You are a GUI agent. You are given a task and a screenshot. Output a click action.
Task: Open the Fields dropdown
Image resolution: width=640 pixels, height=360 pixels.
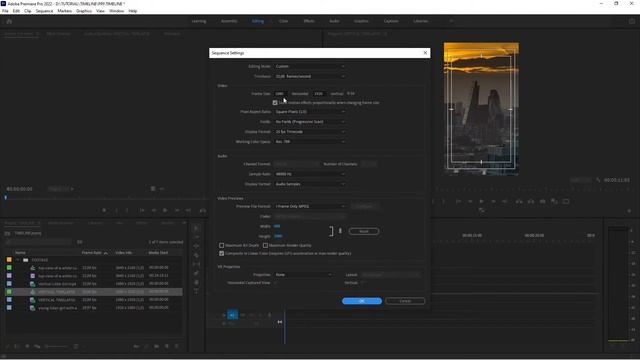pyautogui.click(x=309, y=122)
